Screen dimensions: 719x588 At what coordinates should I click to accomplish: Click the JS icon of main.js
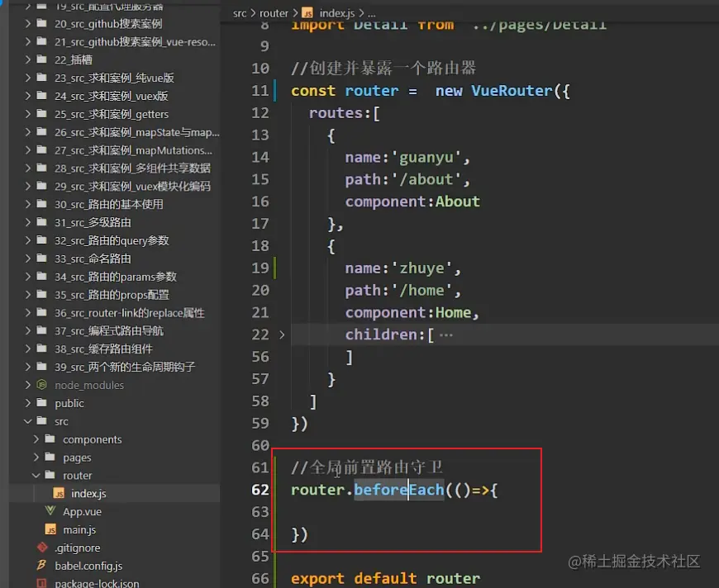point(50,530)
